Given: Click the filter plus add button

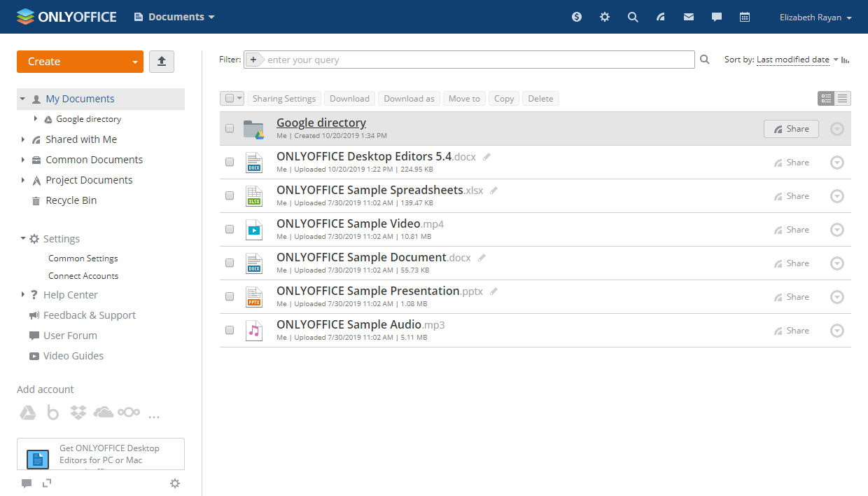Looking at the screenshot, I should tap(253, 60).
